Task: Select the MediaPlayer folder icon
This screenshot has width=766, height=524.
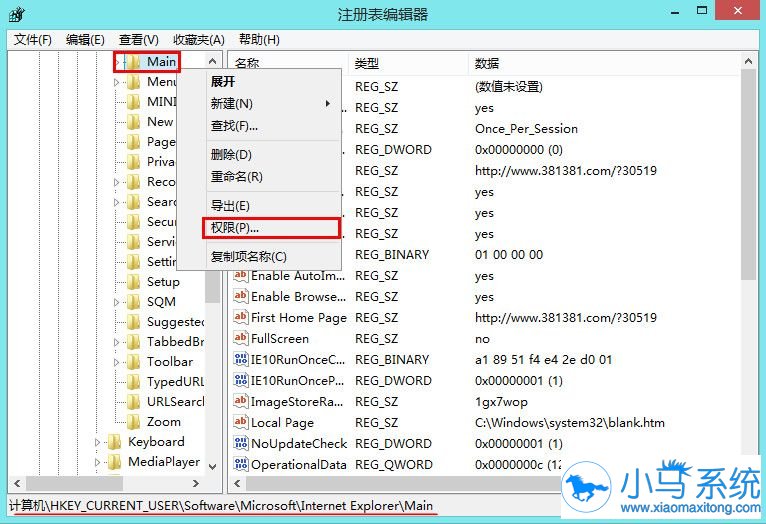Action: click(114, 462)
